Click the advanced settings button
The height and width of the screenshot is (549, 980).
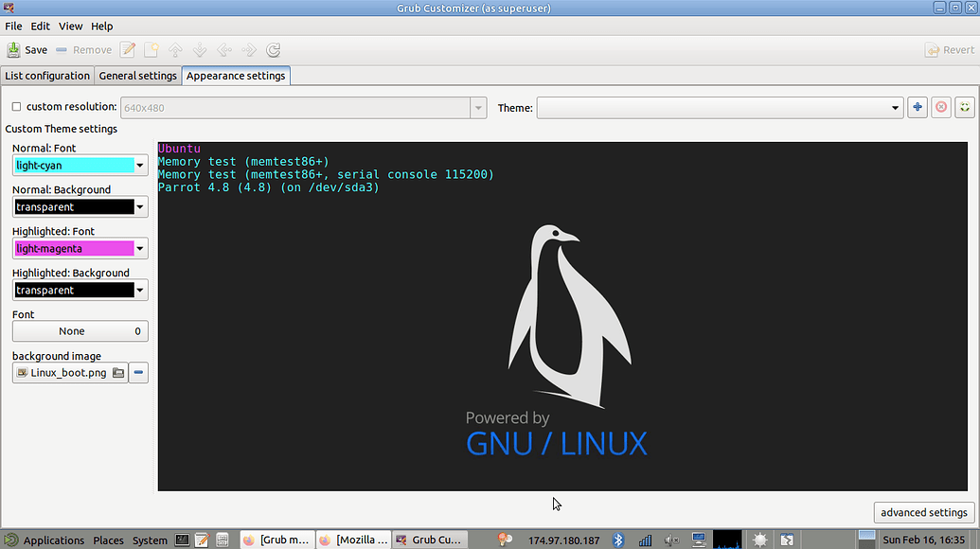922,512
